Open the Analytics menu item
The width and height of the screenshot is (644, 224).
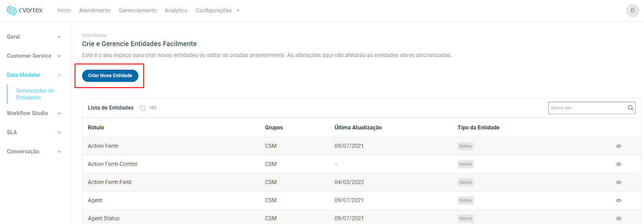click(x=176, y=10)
